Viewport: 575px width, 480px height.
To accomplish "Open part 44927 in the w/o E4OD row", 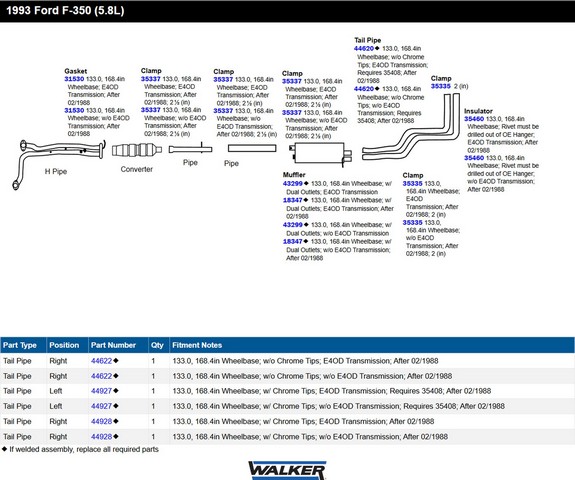I will [x=102, y=406].
